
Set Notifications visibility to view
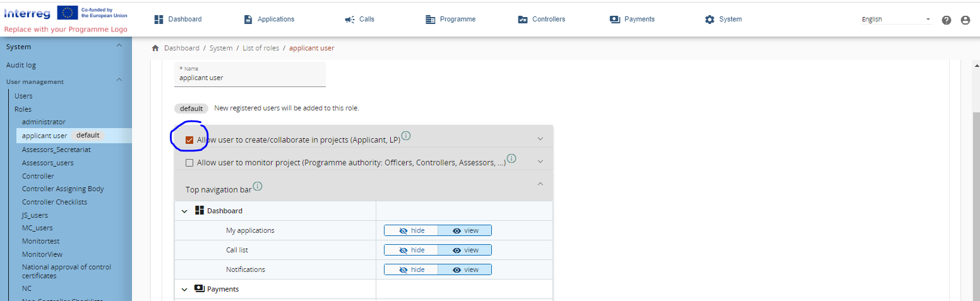click(x=465, y=270)
